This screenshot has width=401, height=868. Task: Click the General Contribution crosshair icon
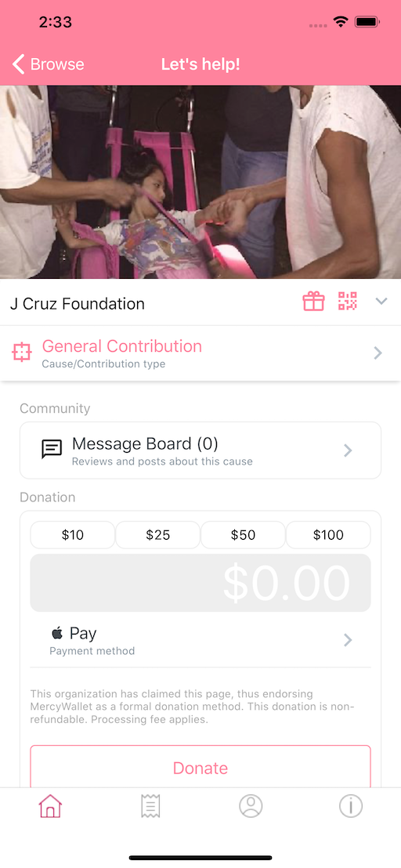[x=22, y=352]
